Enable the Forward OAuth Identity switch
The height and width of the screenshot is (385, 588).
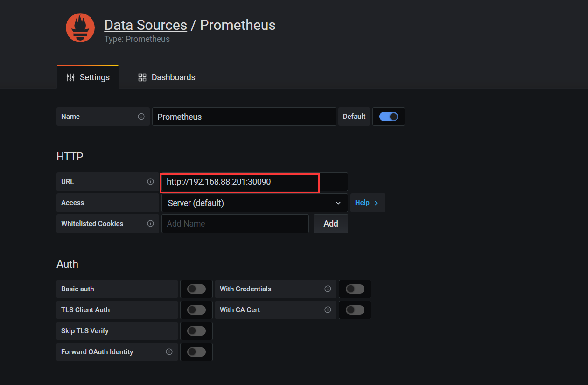(x=196, y=352)
